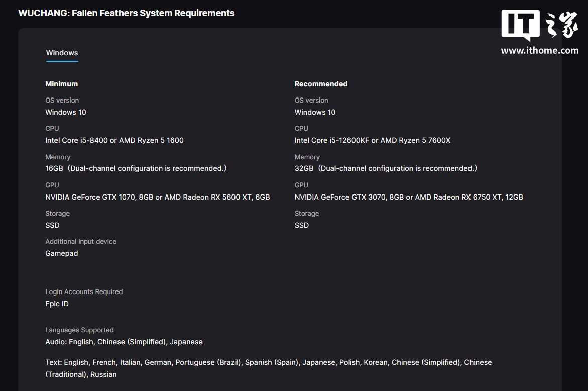Click the minimum Storage SSD value

[x=52, y=225]
